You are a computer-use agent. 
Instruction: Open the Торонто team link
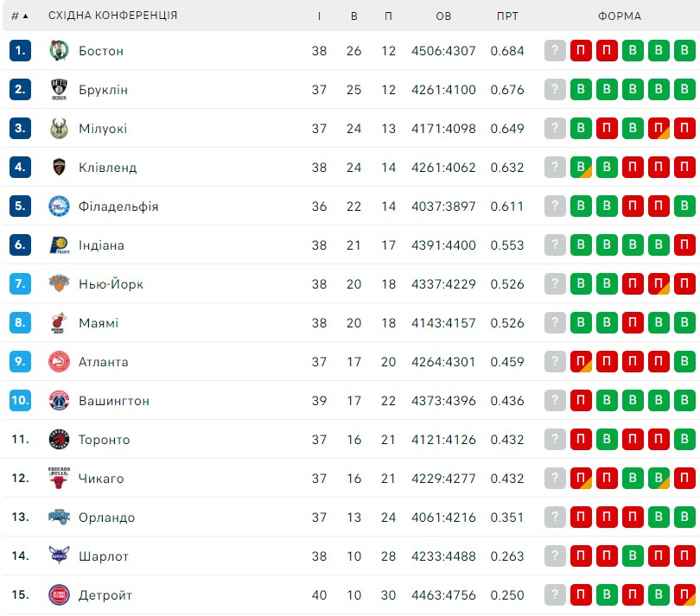click(104, 440)
